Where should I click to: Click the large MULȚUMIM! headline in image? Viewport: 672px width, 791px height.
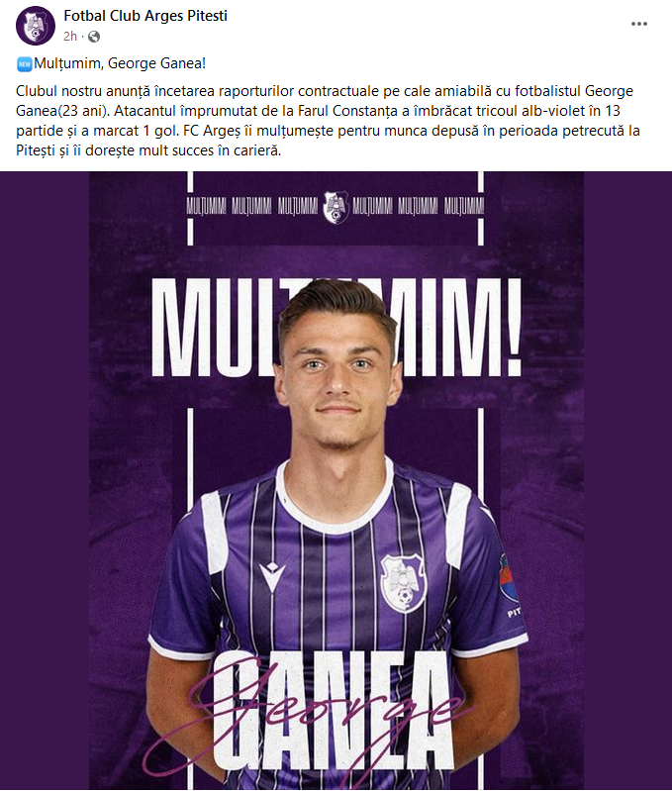click(336, 328)
